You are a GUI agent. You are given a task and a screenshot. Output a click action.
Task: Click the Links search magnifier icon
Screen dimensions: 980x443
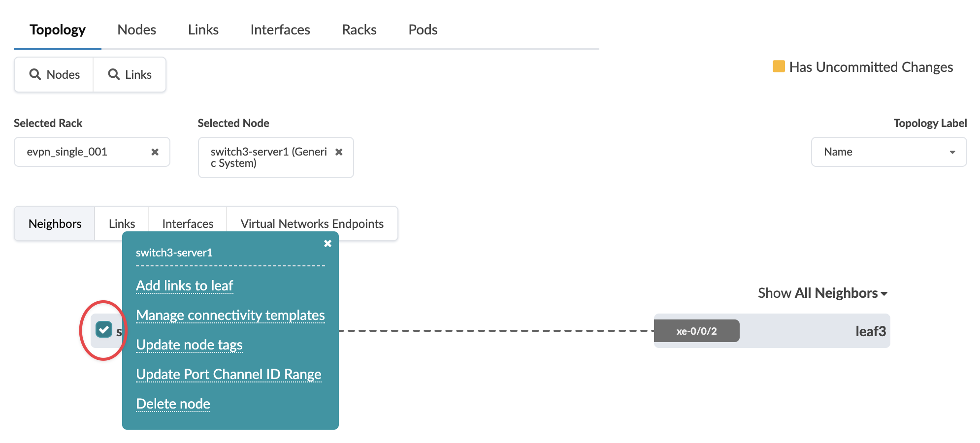click(114, 74)
